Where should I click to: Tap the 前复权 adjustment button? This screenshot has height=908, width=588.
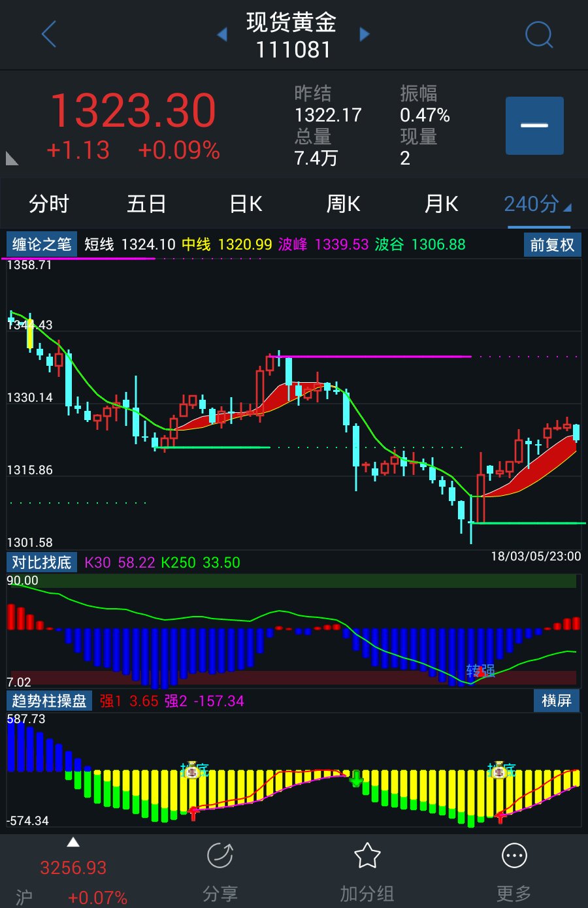click(x=552, y=245)
